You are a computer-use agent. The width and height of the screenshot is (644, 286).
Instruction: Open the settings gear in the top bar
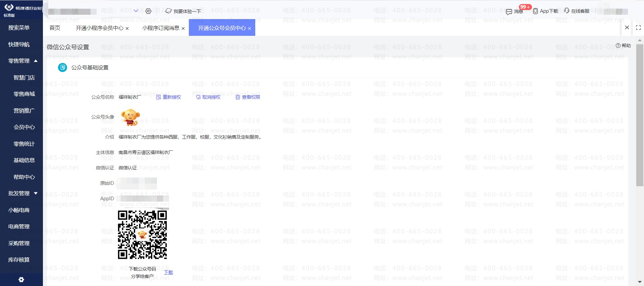(148, 11)
